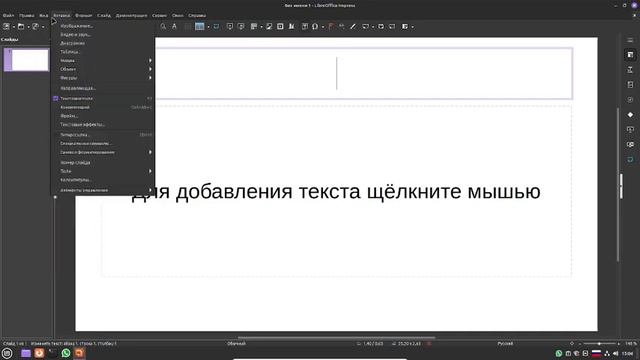Choose Комментарий menu entry
Image resolution: width=640 pixels, height=360 pixels.
click(103, 107)
